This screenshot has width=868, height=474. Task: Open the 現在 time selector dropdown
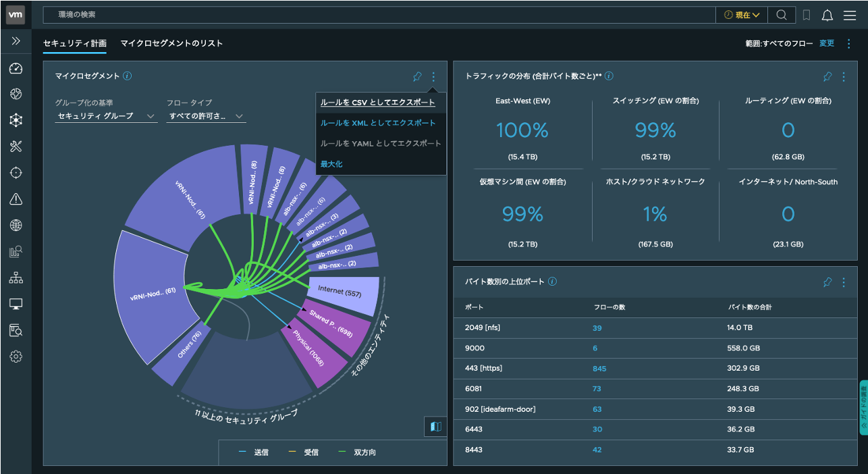(x=742, y=15)
